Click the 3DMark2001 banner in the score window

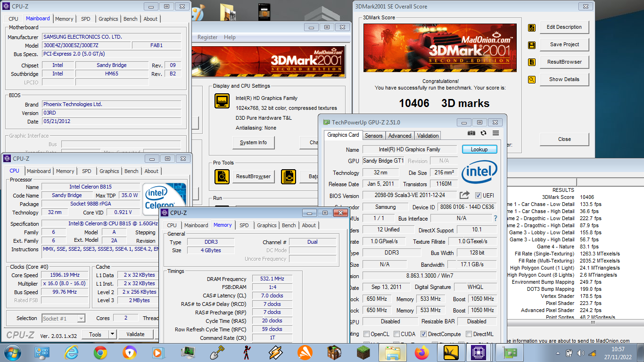point(440,49)
